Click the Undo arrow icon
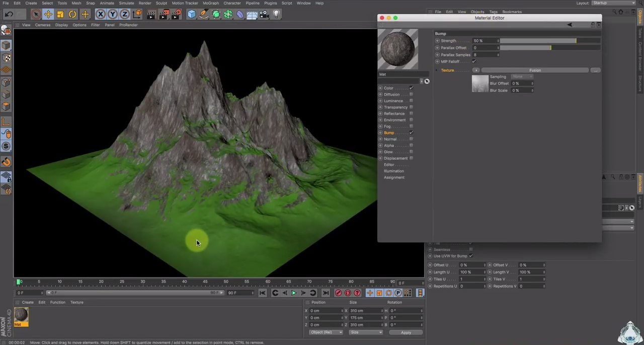 coord(9,14)
